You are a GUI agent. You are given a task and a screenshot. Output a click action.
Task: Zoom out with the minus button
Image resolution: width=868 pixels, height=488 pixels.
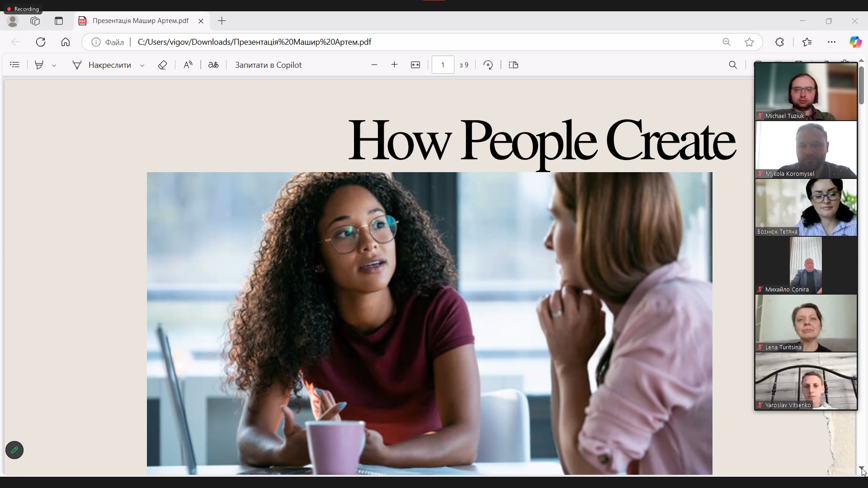coord(374,65)
